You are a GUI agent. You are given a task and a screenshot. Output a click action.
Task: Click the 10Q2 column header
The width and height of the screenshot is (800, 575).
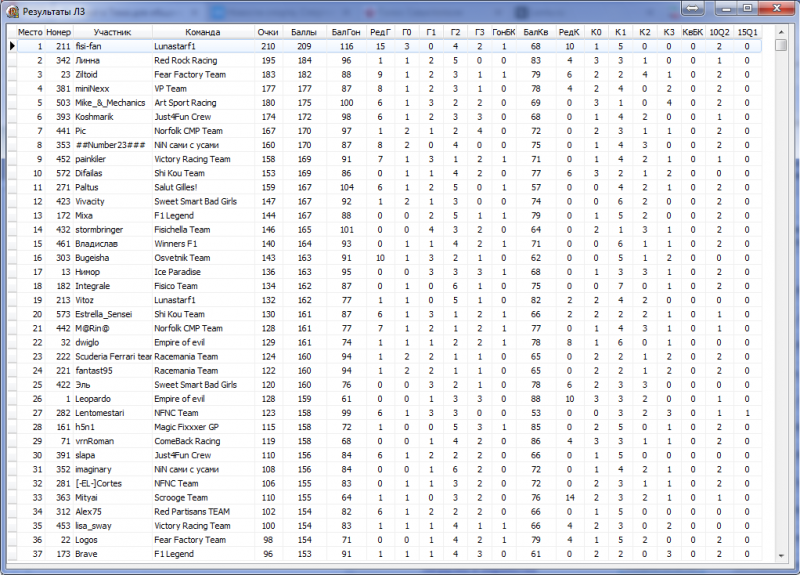pos(719,33)
